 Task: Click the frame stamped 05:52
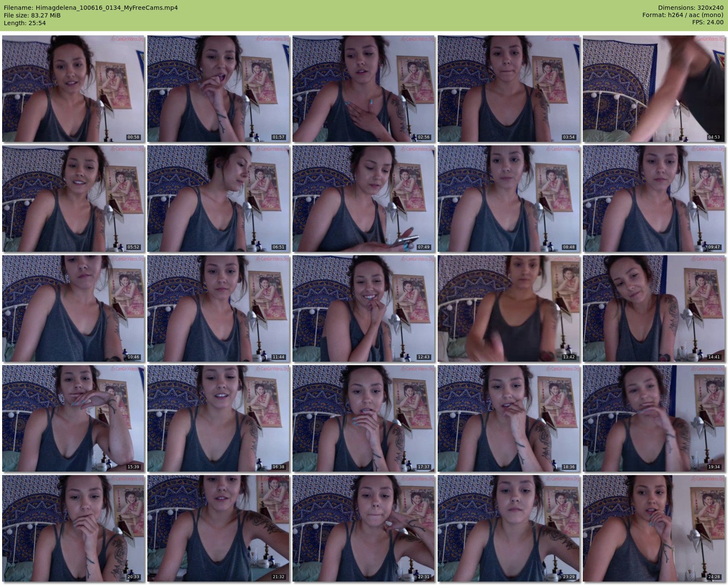[x=73, y=199]
